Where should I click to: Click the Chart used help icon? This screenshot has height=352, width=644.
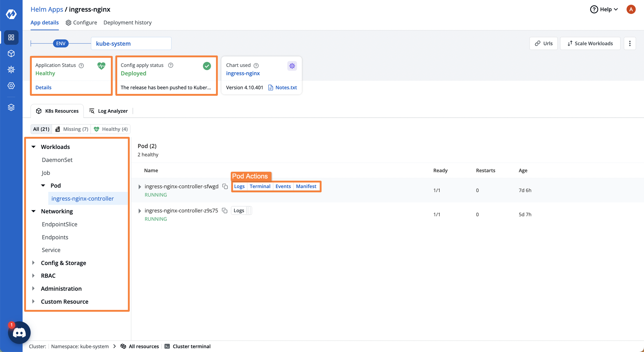256,65
